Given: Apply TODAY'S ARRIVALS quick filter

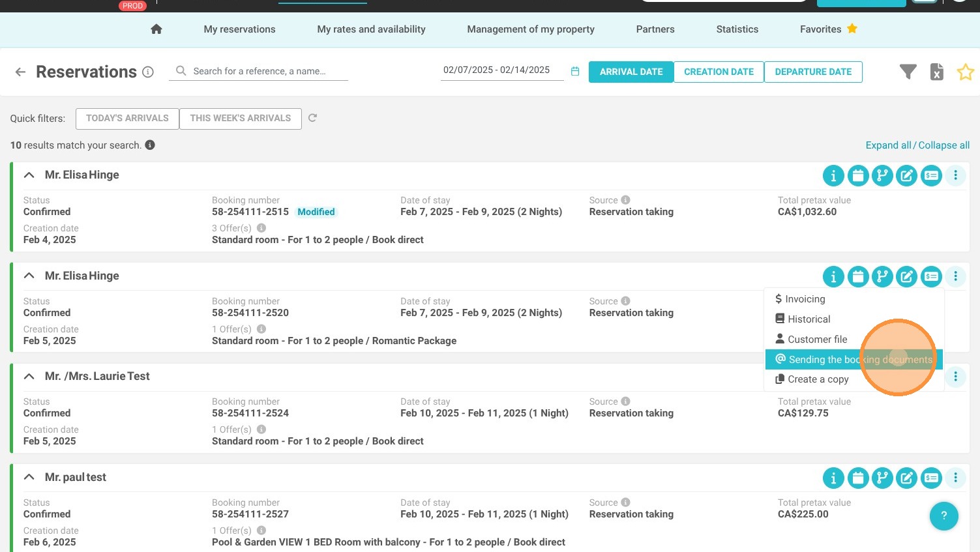Looking at the screenshot, I should click(x=127, y=119).
